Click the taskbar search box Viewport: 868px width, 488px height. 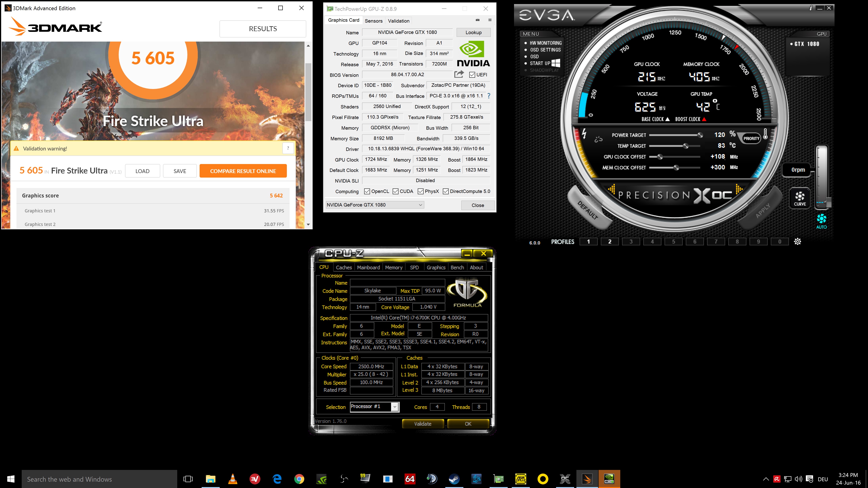(99, 479)
